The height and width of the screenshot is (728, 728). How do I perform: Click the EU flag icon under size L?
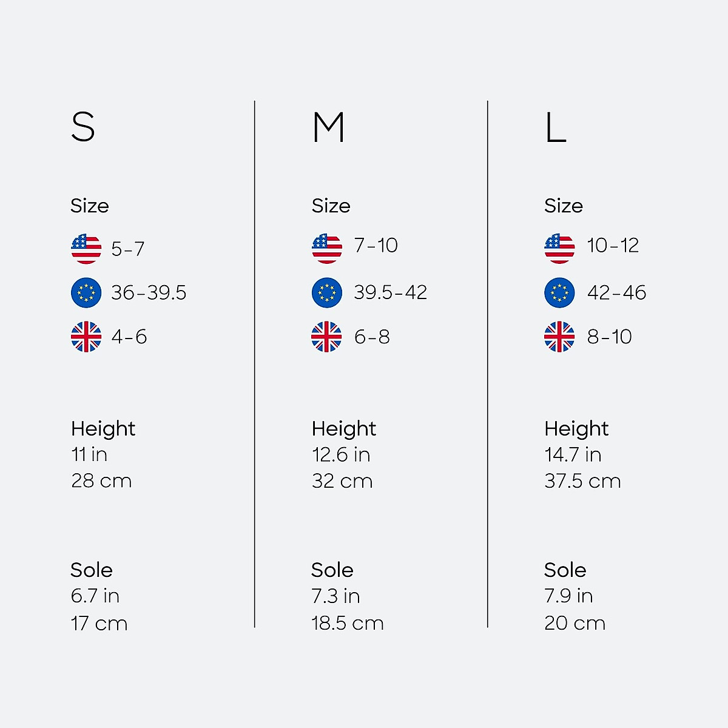[559, 292]
